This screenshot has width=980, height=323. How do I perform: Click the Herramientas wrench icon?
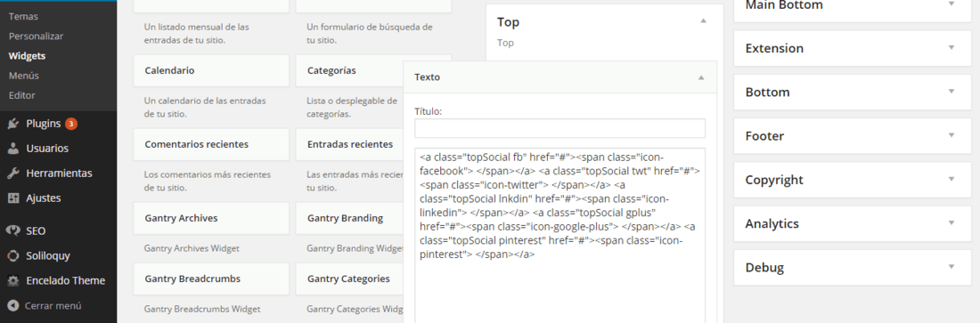click(13, 174)
